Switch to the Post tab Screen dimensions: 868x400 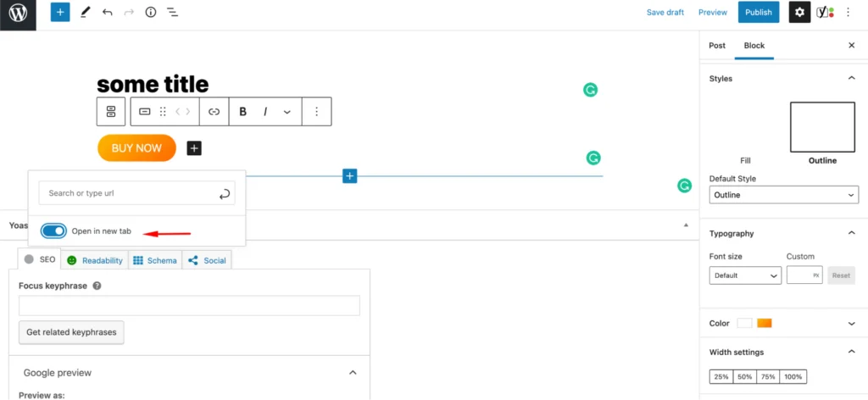tap(717, 46)
